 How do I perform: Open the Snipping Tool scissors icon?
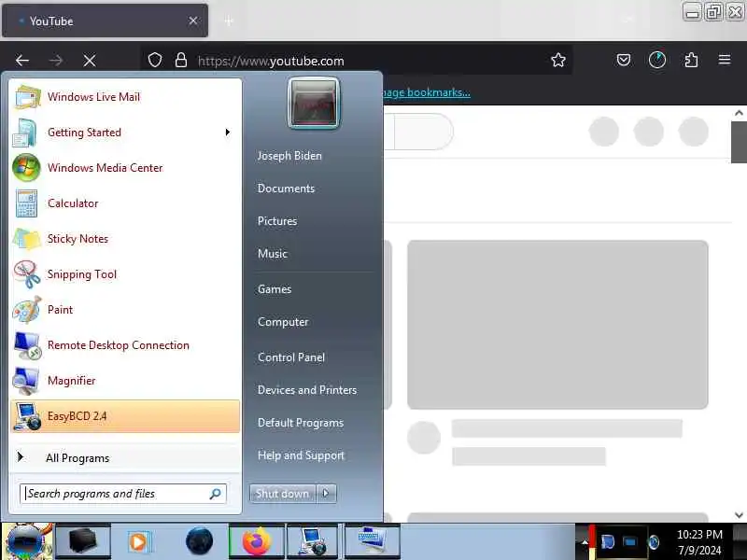27,274
